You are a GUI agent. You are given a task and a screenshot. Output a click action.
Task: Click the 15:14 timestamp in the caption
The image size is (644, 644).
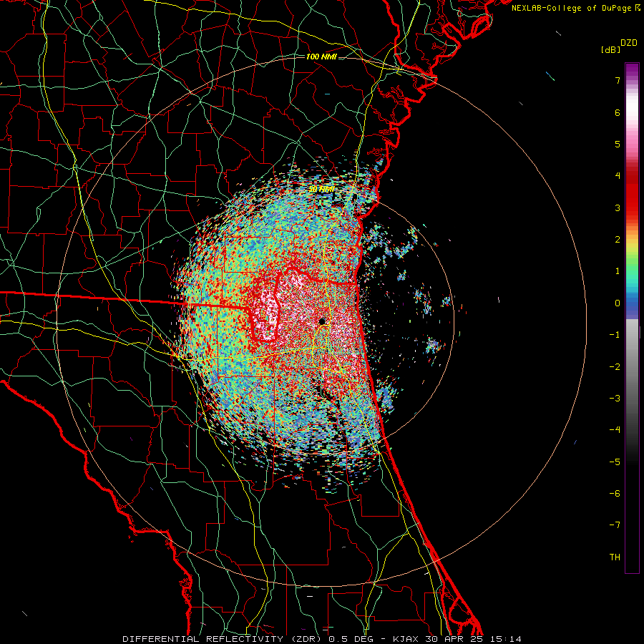505,639
